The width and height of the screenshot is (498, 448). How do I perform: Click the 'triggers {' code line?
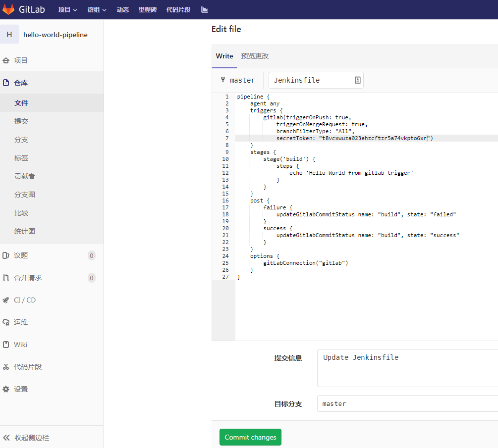[266, 111]
